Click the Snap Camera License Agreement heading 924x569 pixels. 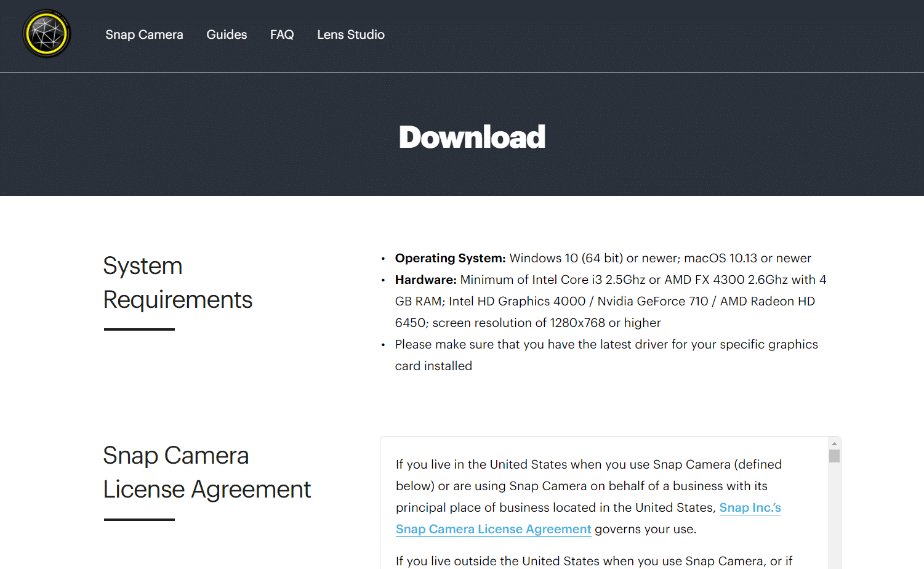click(207, 472)
